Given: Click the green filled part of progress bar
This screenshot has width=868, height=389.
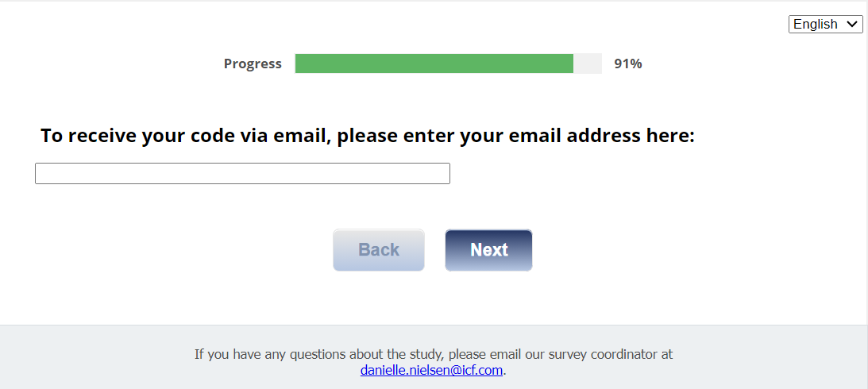Looking at the screenshot, I should point(434,64).
